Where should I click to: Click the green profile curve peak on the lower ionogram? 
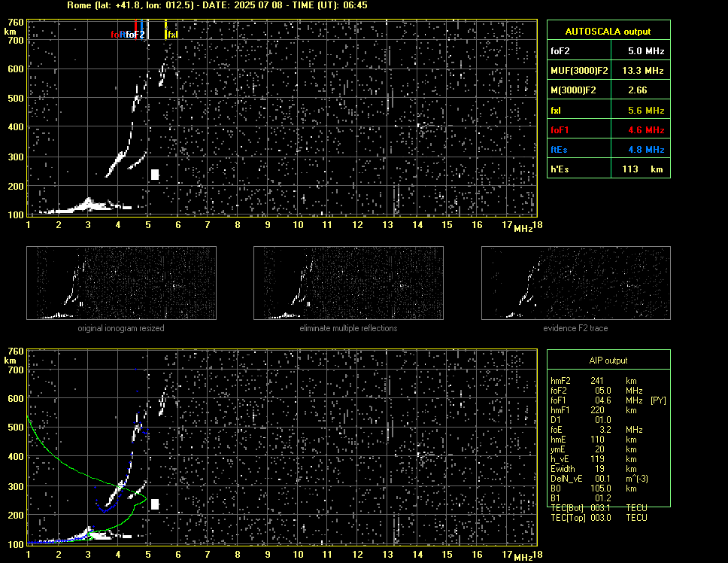(144, 499)
